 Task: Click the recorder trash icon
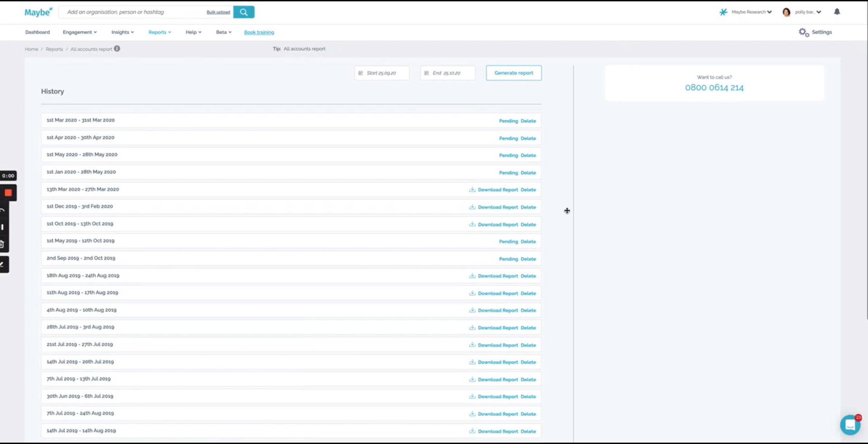2,244
